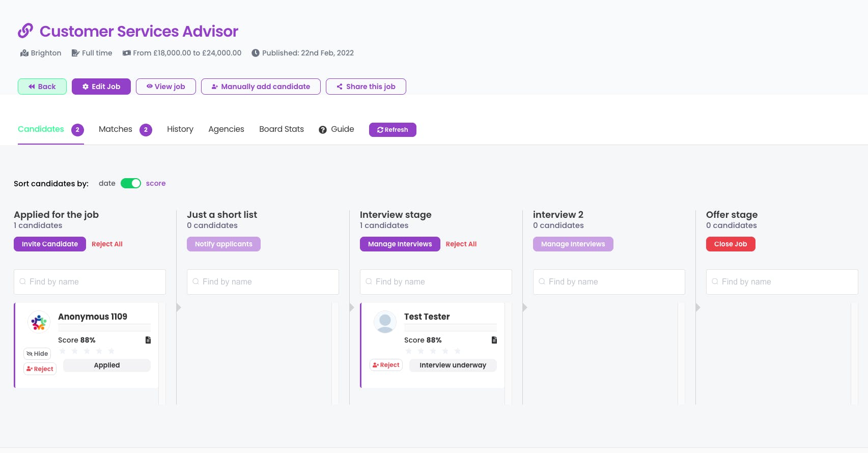Click the Brighton location map icon
The height and width of the screenshot is (453, 868).
pos(24,53)
